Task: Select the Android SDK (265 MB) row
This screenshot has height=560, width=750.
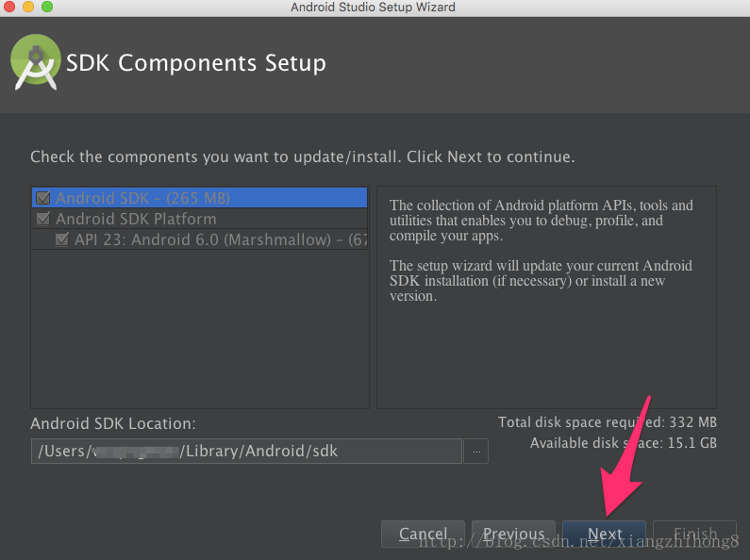Action: pos(199,198)
